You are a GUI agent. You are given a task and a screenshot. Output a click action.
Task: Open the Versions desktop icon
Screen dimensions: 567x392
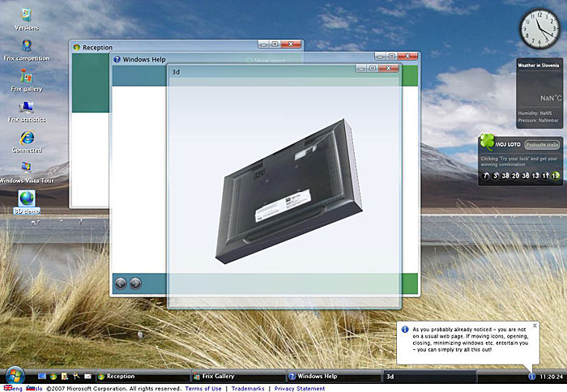[27, 19]
